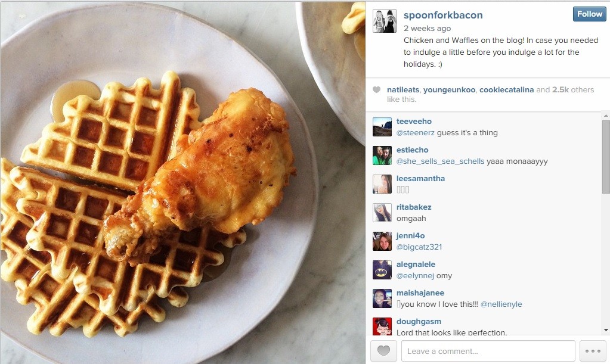Open the three-dots more options button
The image size is (610, 364).
click(x=593, y=351)
